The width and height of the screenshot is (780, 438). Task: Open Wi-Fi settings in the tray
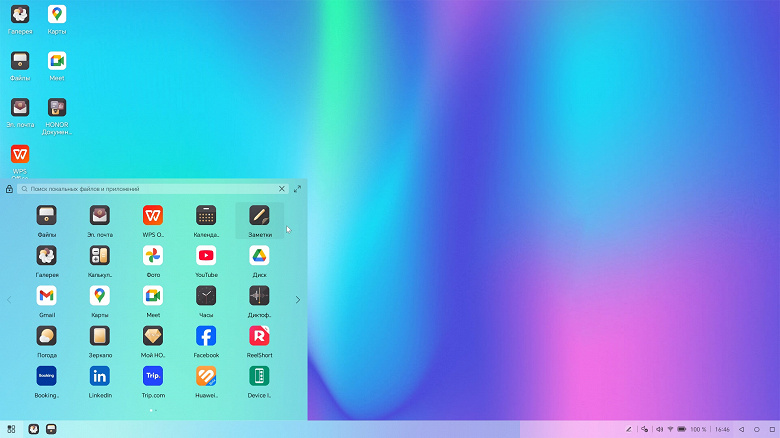(670, 429)
